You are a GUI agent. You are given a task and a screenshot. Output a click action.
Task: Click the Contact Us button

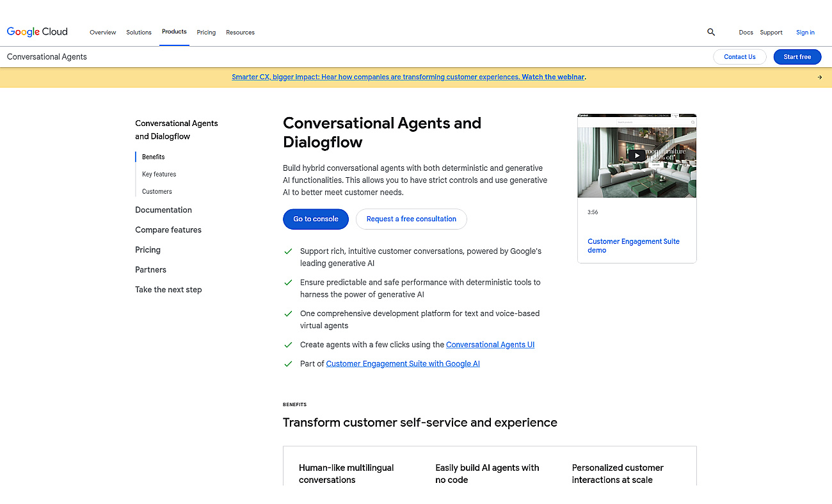coord(740,57)
